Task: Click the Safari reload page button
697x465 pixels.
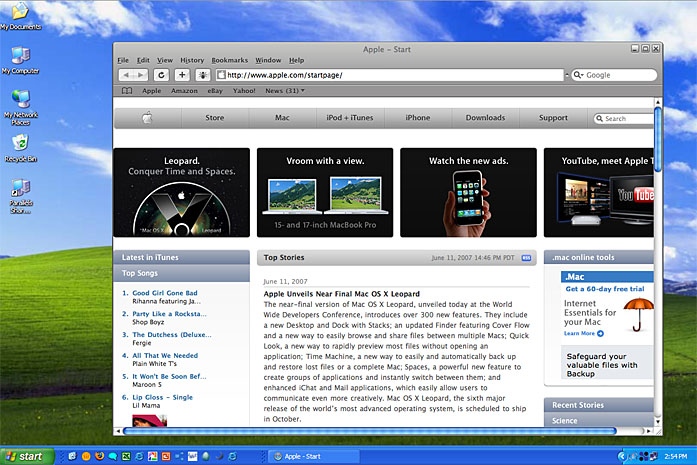Action: (161, 75)
